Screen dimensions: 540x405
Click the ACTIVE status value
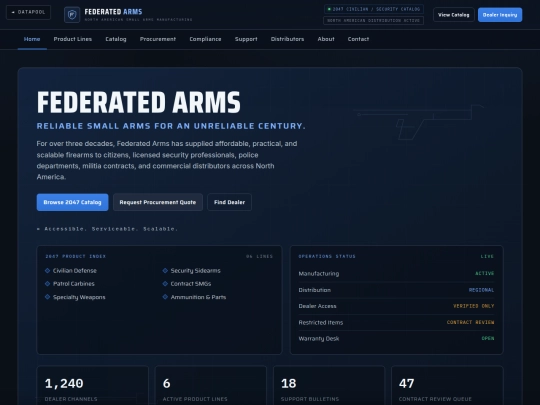click(x=485, y=273)
